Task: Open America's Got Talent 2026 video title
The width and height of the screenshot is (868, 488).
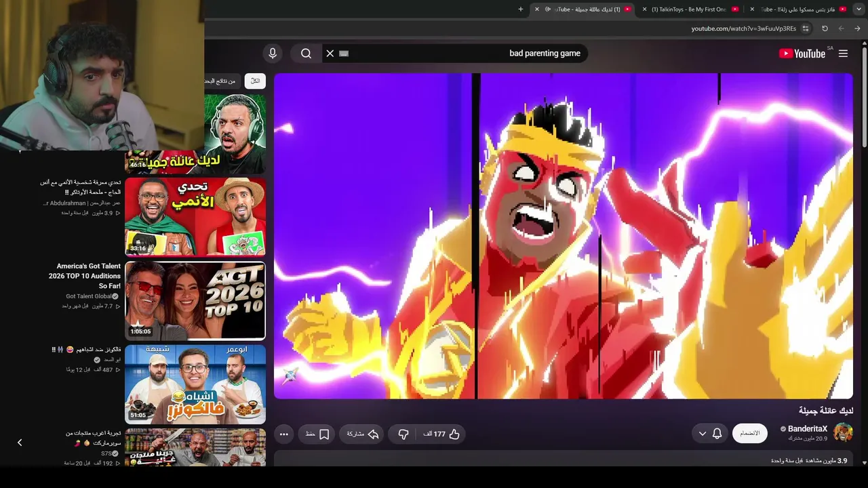Action: point(84,276)
